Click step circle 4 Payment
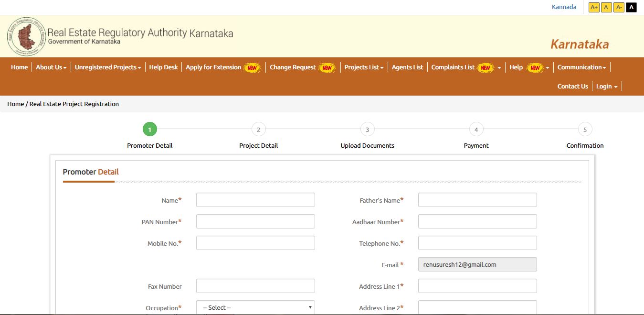 (476, 129)
